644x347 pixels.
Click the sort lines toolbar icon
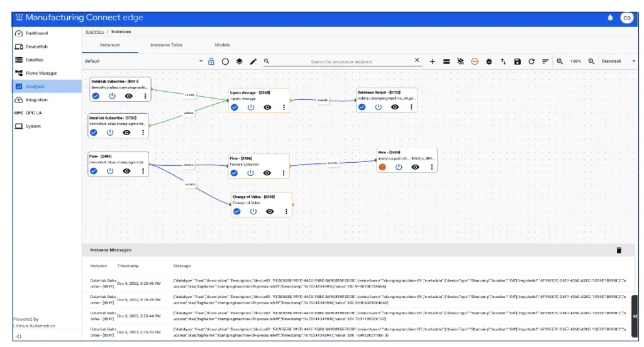[x=545, y=62]
